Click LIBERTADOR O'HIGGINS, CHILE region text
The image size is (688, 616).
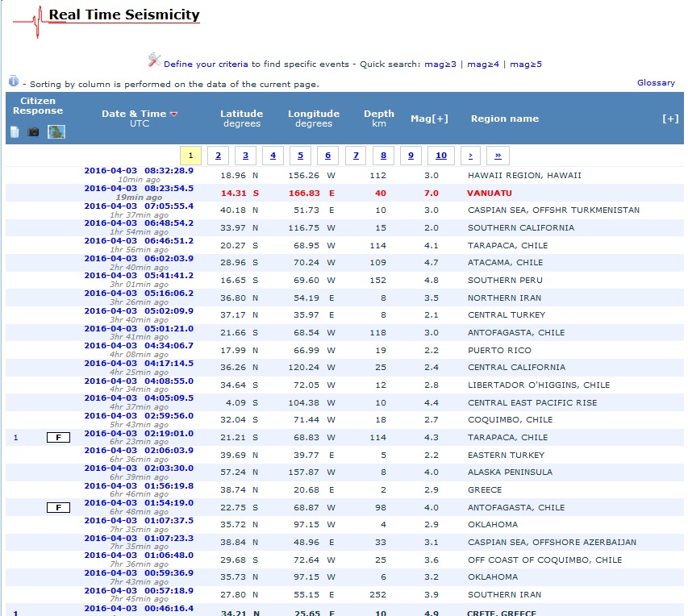[x=539, y=385]
